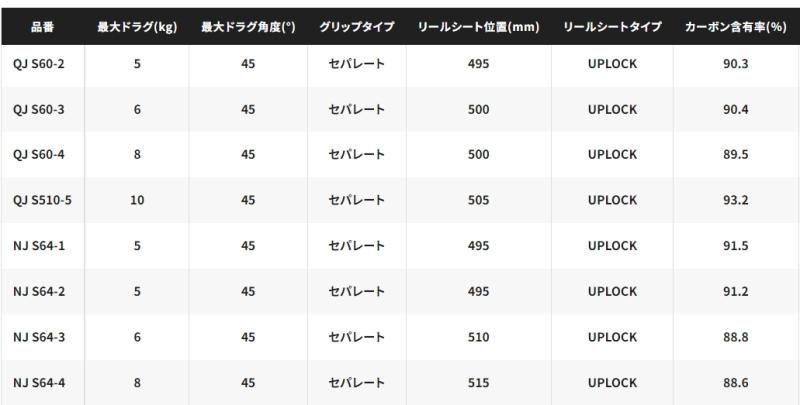Select the QJ S60-4 row label

41,154
